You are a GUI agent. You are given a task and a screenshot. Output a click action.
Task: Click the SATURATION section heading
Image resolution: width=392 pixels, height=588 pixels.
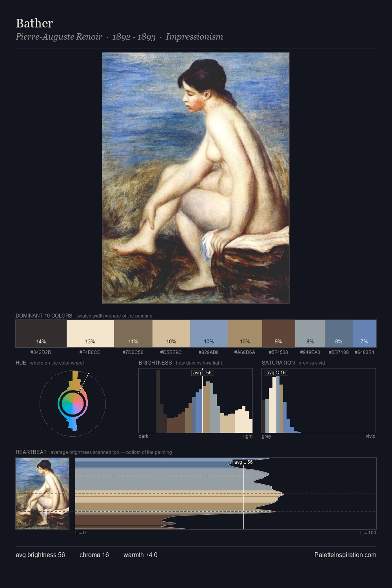pos(278,363)
